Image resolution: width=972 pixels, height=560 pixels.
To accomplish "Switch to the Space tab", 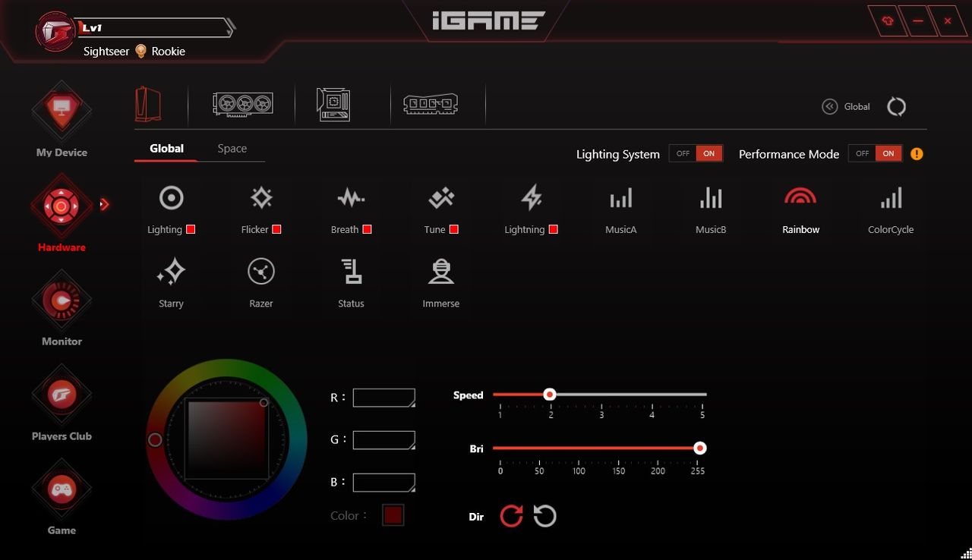I will [x=232, y=149].
